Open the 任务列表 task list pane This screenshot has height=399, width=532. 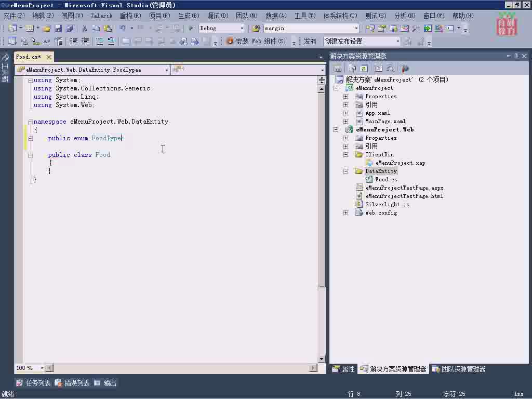[x=34, y=383]
